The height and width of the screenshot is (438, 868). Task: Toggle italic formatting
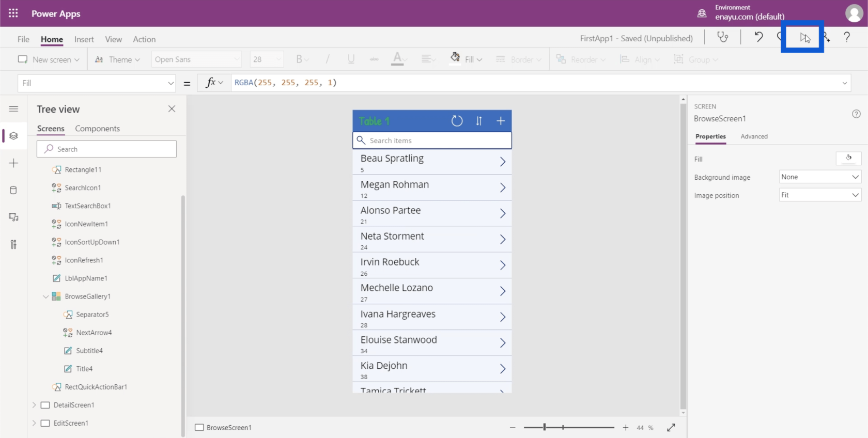click(327, 59)
